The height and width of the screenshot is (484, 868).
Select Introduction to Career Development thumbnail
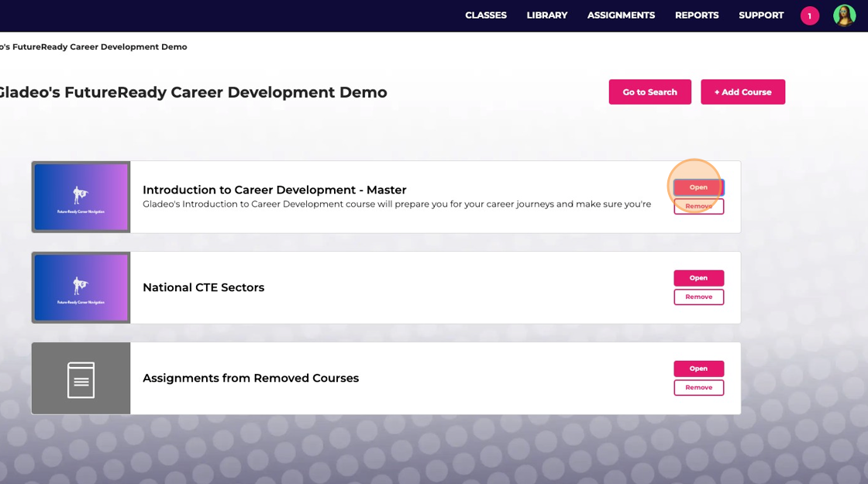pos(81,197)
